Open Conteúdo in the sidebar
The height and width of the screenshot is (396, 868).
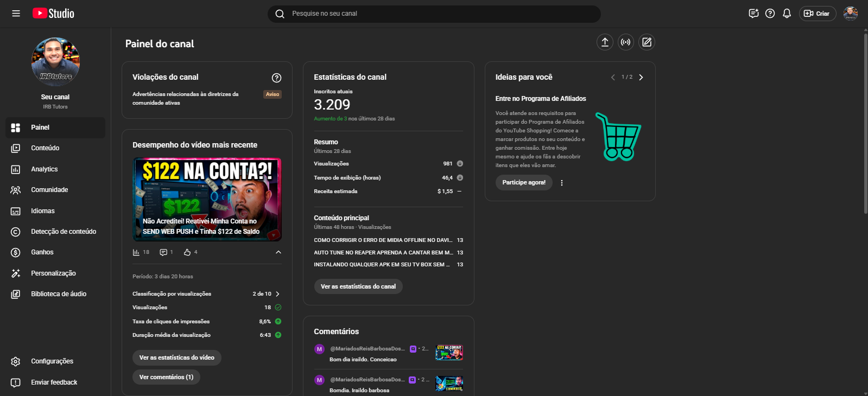tap(45, 148)
